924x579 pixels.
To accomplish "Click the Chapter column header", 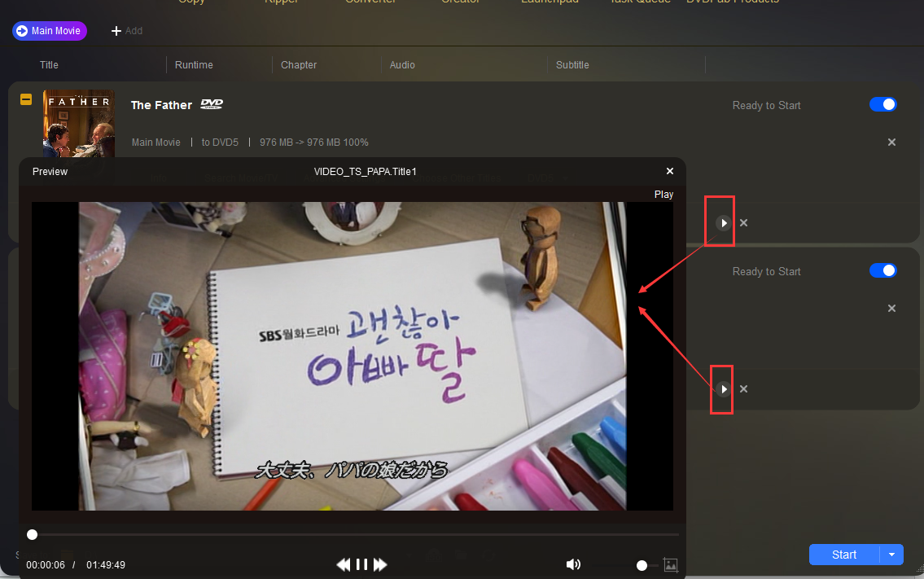I will [299, 65].
